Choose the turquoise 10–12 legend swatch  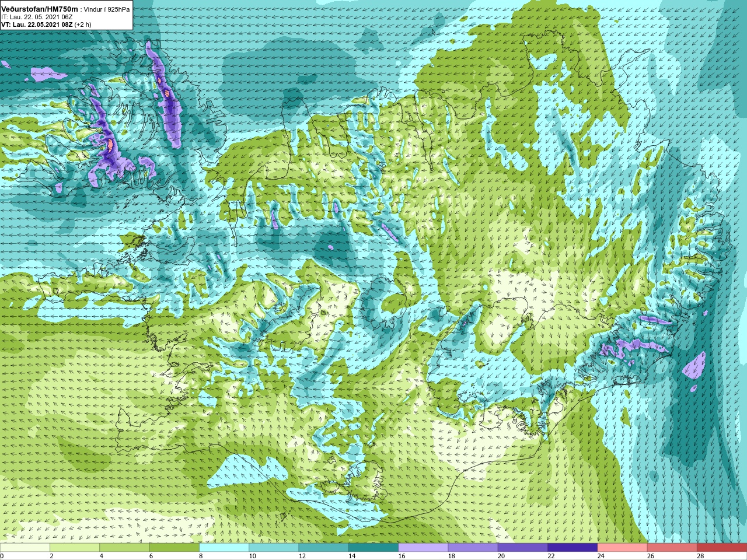[x=274, y=548]
